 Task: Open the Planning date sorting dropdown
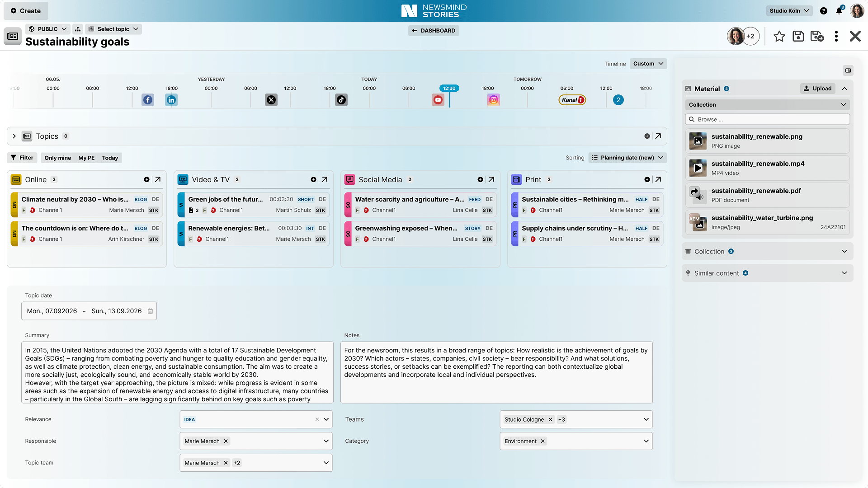click(627, 158)
